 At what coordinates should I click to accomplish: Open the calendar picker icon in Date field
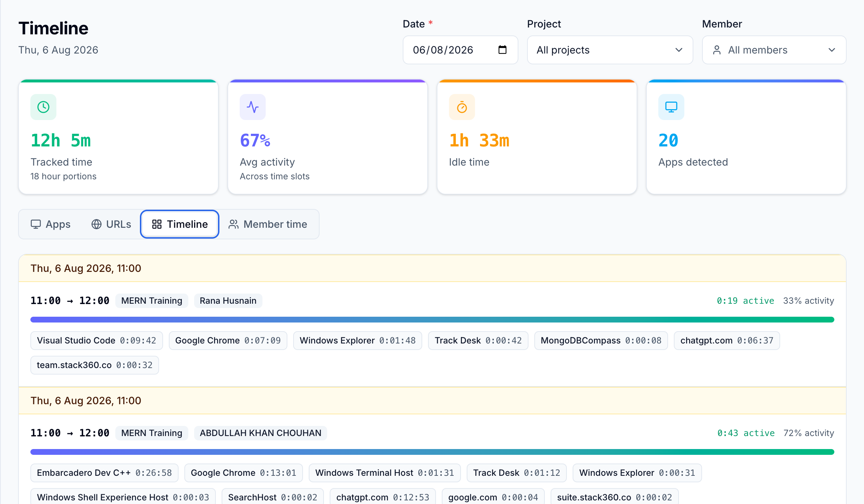tap(502, 50)
